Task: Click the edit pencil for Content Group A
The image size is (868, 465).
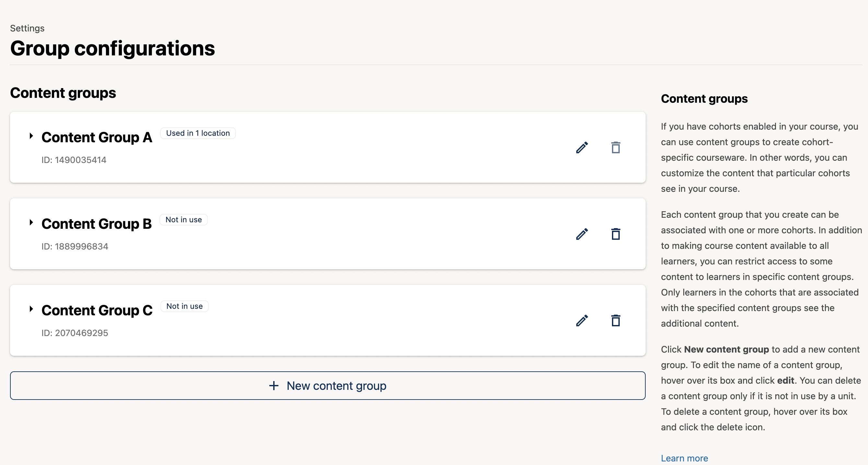Action: tap(582, 147)
